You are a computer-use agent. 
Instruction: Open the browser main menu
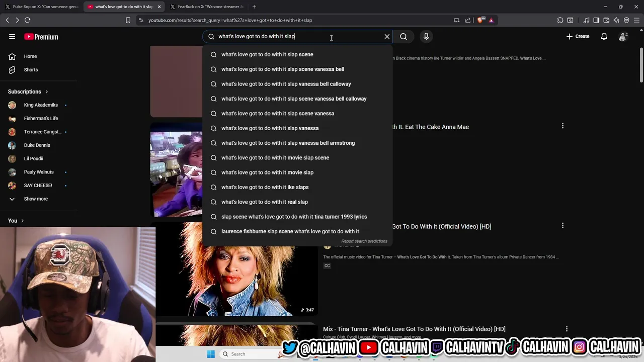636,20
